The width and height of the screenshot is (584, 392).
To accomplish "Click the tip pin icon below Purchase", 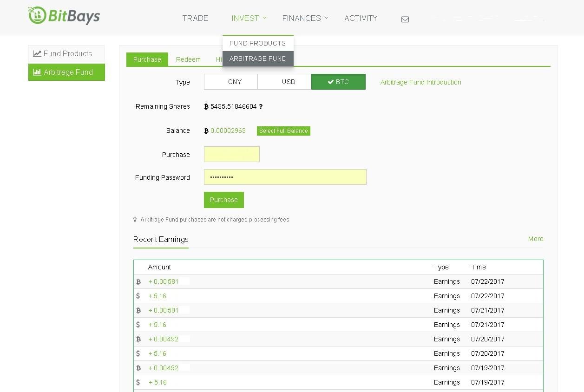I will click(x=135, y=220).
